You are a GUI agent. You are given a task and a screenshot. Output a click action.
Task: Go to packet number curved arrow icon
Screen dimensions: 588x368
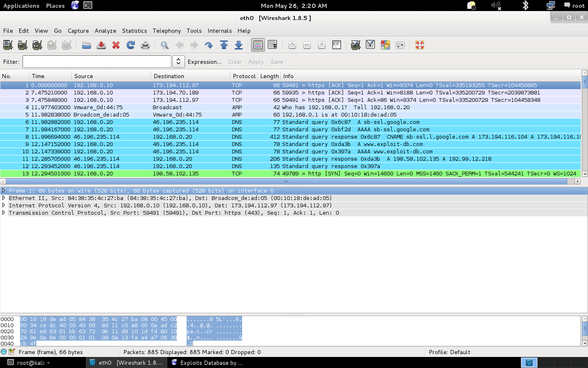(x=209, y=45)
